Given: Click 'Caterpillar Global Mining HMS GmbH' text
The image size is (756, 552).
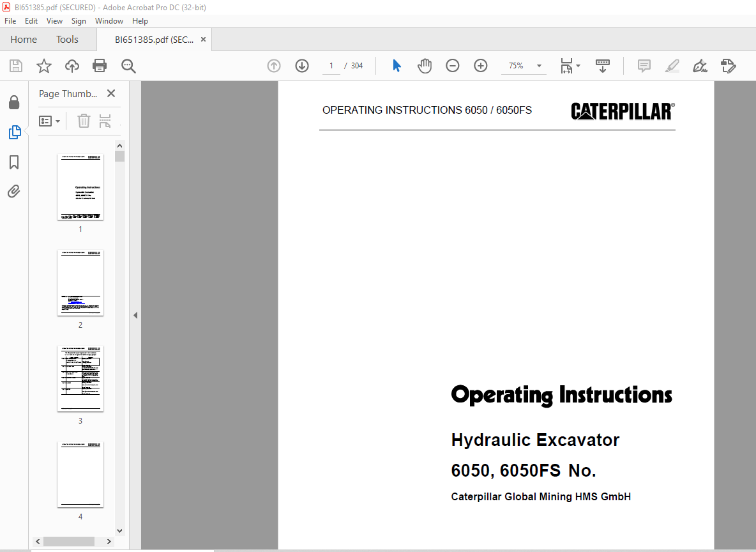Looking at the screenshot, I should (541, 496).
